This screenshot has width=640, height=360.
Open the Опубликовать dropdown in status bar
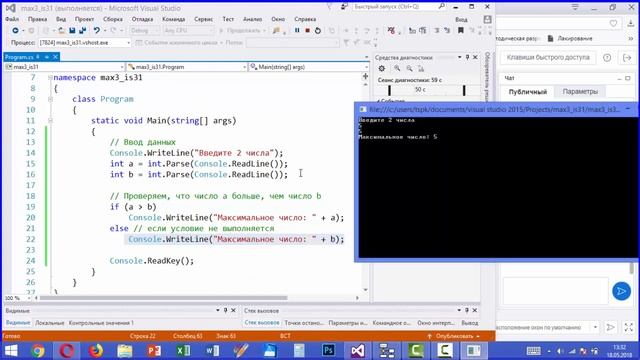[454, 336]
